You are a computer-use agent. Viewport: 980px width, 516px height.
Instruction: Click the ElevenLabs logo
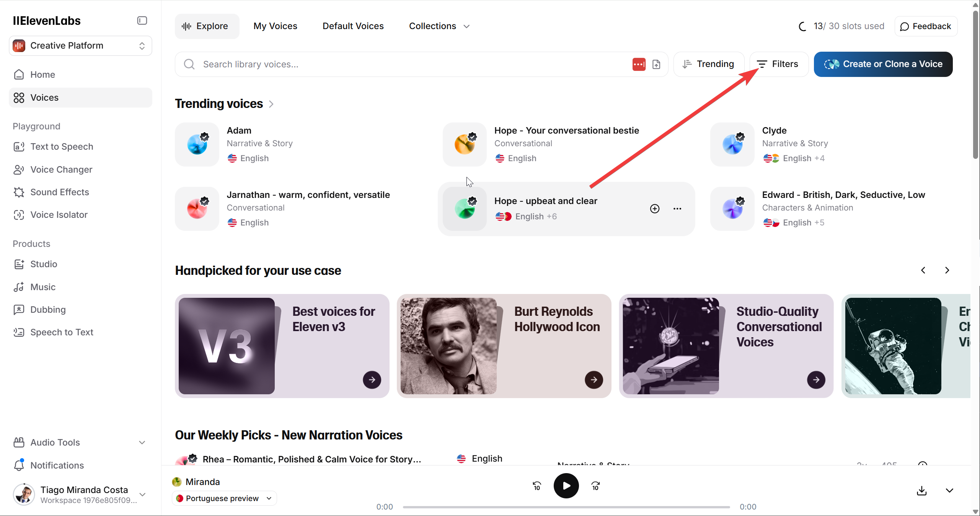(x=47, y=21)
